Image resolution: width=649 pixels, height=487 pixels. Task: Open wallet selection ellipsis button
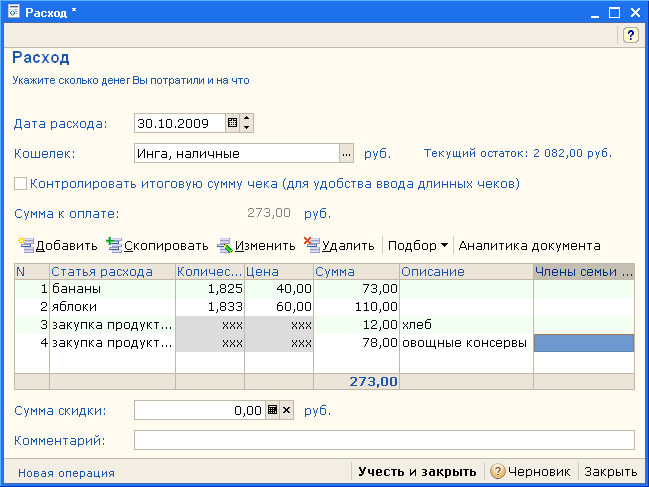click(x=346, y=154)
